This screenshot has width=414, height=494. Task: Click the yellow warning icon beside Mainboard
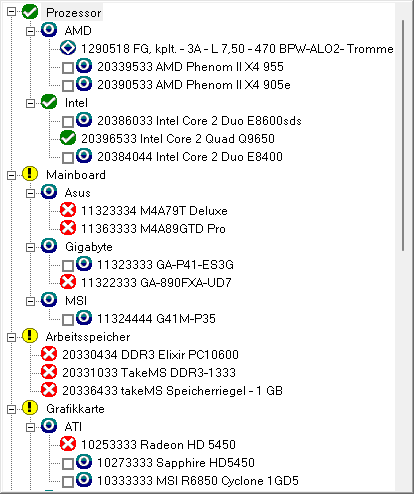tap(30, 174)
